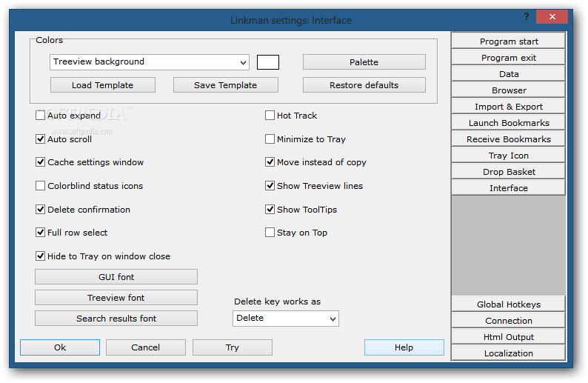Open the Delete key works as dropdown
This screenshot has width=588, height=383.
click(x=285, y=318)
